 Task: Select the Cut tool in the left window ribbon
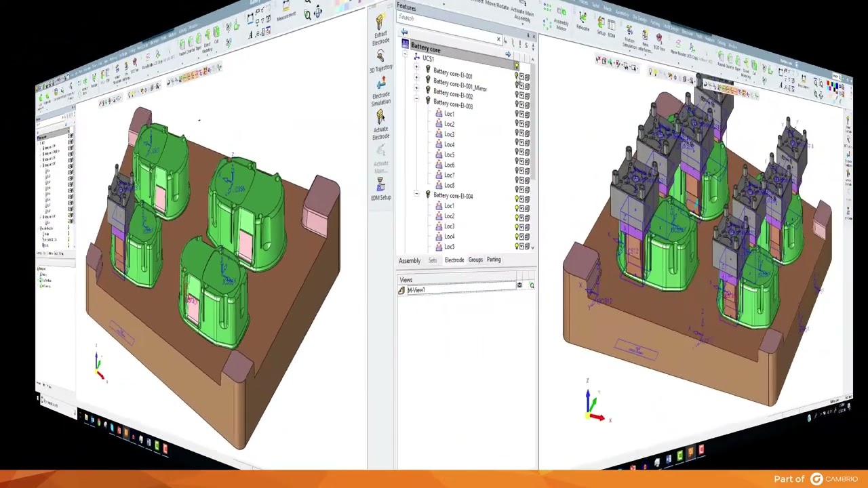[x=217, y=35]
